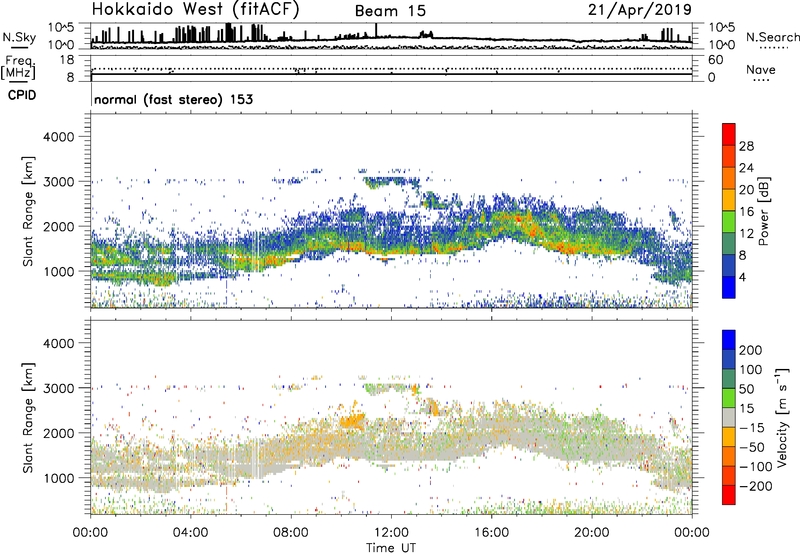This screenshot has height=554, width=800.
Task: Click the 'N.Search' legend label
Action: click(x=772, y=37)
